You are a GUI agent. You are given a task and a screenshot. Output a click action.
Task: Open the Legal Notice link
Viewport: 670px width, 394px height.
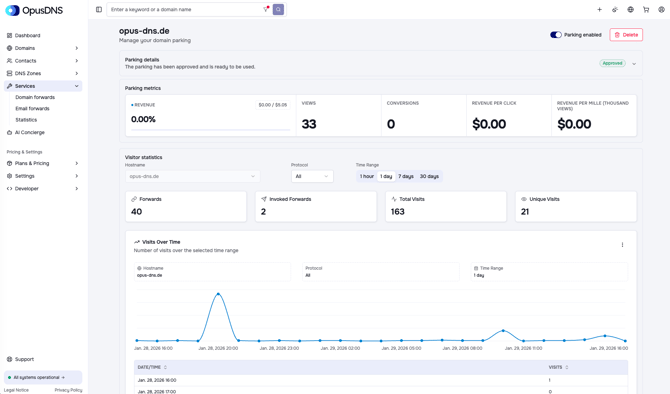point(16,390)
